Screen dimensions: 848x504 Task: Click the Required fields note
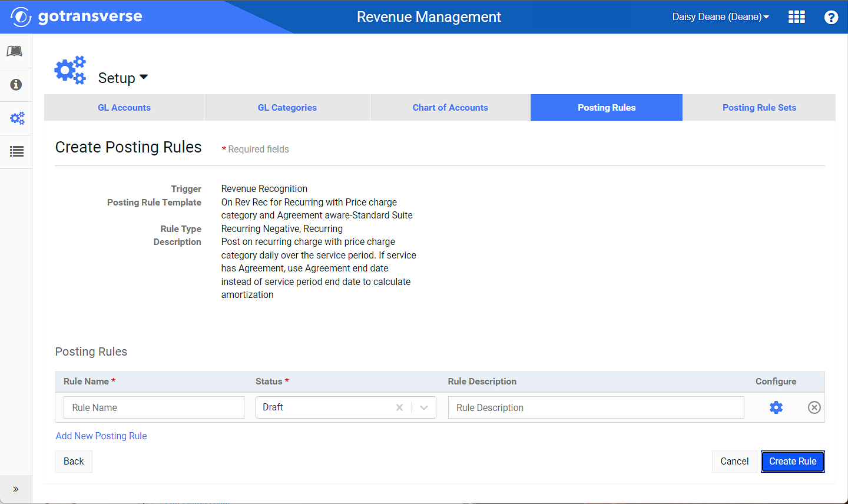[256, 150]
